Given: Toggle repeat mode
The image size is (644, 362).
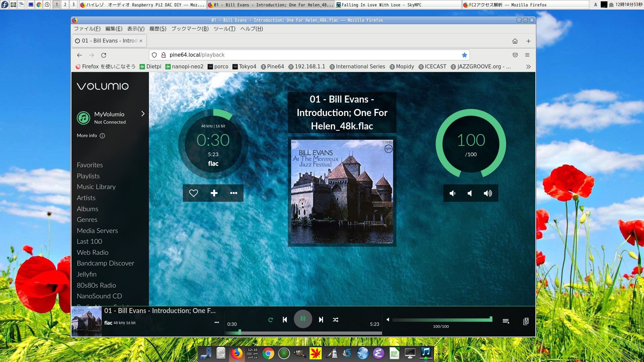Looking at the screenshot, I should click(271, 320).
